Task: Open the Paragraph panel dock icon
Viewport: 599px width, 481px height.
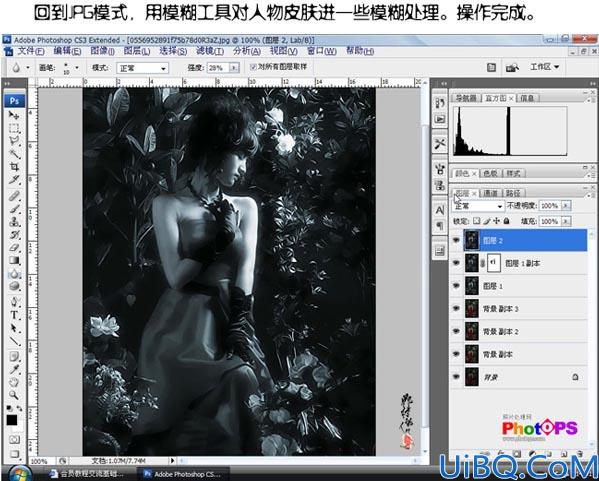Action: coord(440,226)
